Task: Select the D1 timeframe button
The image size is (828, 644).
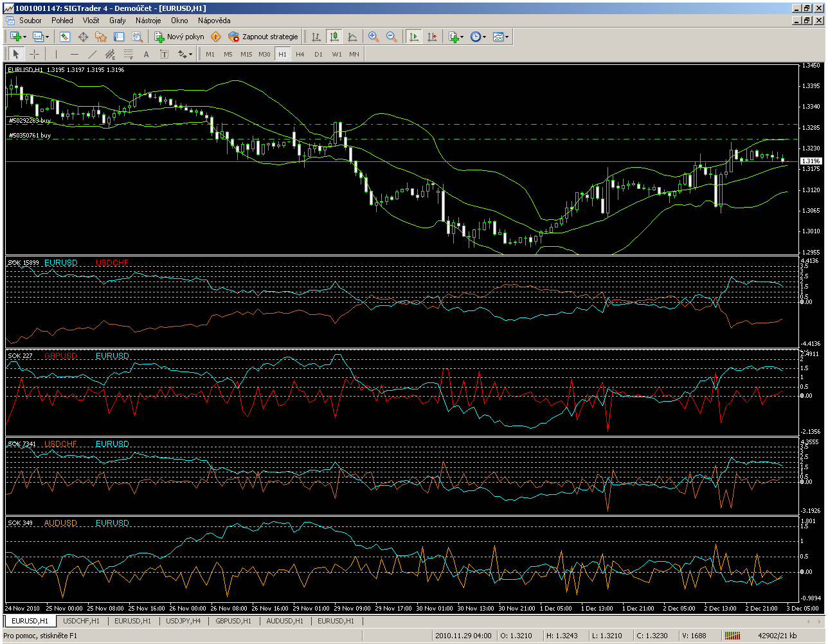Action: point(318,55)
